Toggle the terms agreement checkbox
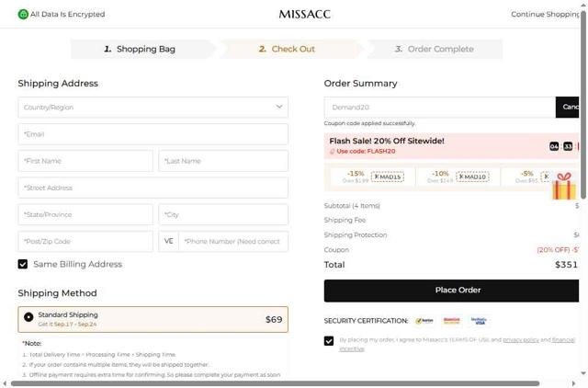Image resolution: width=588 pixels, height=388 pixels. [x=329, y=341]
